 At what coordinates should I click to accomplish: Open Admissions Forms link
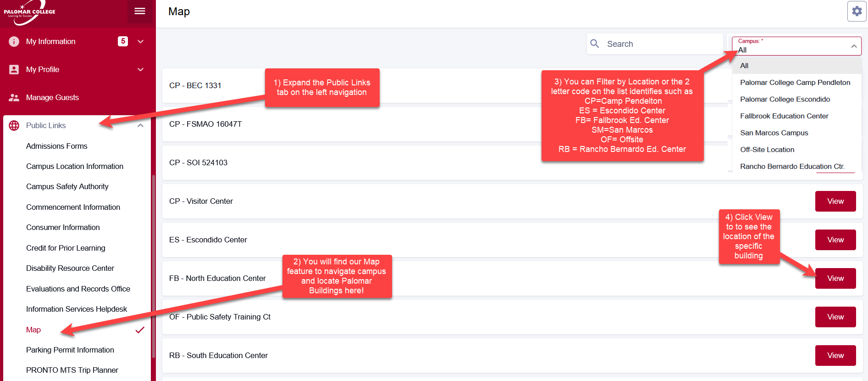click(57, 146)
